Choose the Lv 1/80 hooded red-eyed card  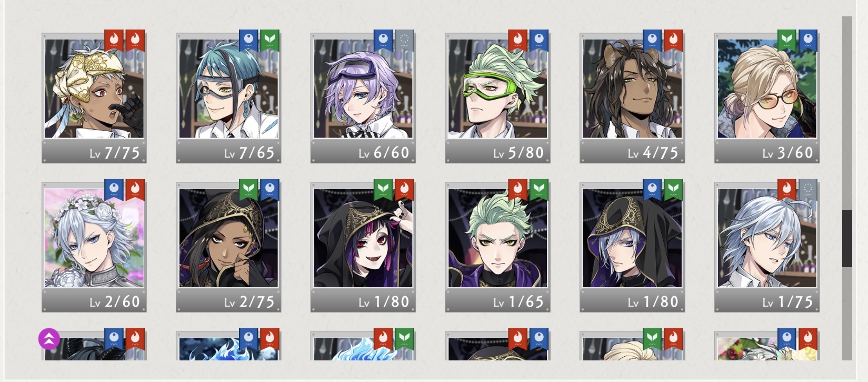[x=363, y=247]
